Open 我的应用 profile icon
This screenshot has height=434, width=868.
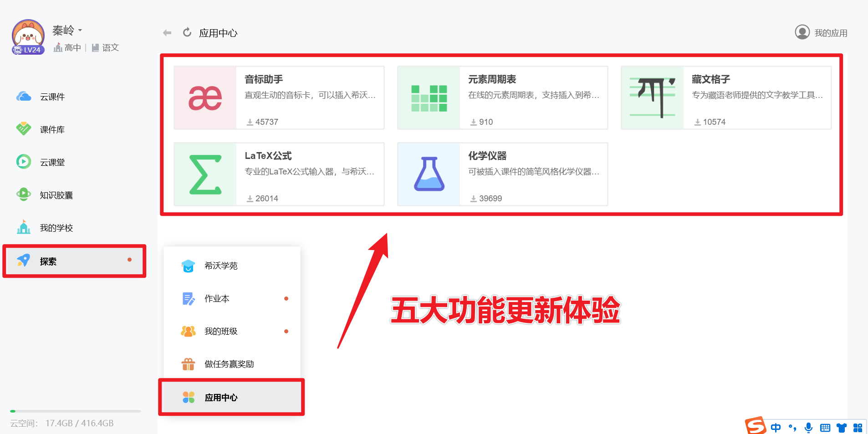[802, 32]
